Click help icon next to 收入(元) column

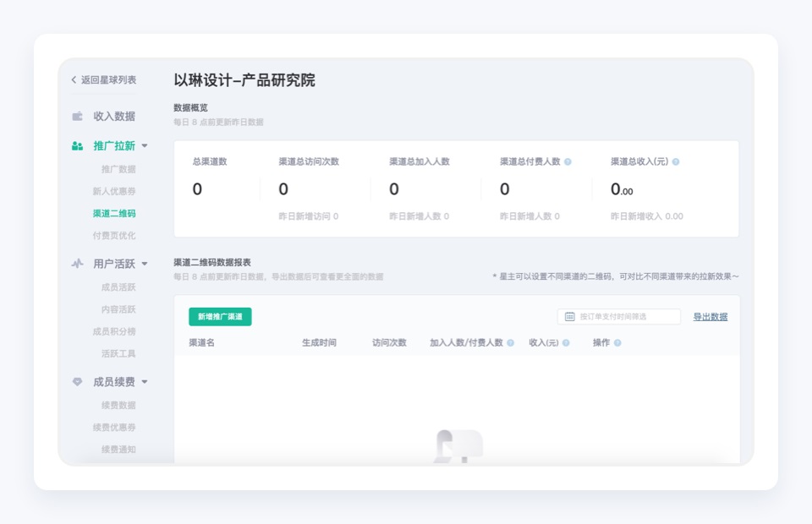566,343
